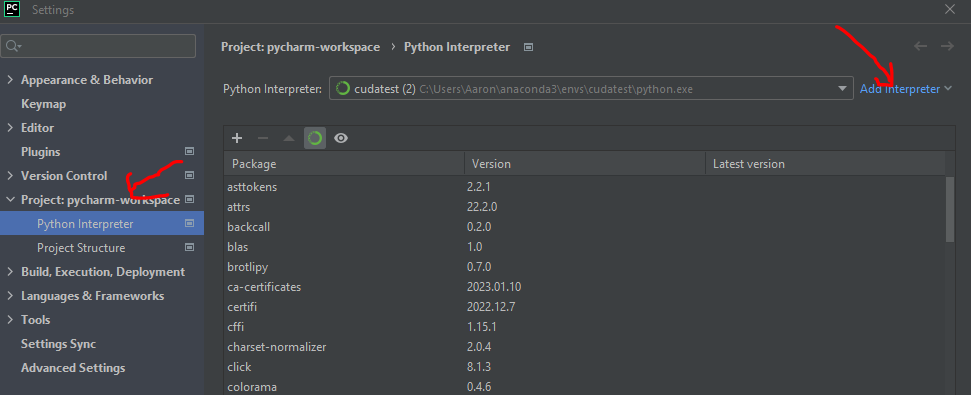971x395 pixels.
Task: Click the Project: pycharm-workspace breadcrumb
Action: click(x=300, y=47)
